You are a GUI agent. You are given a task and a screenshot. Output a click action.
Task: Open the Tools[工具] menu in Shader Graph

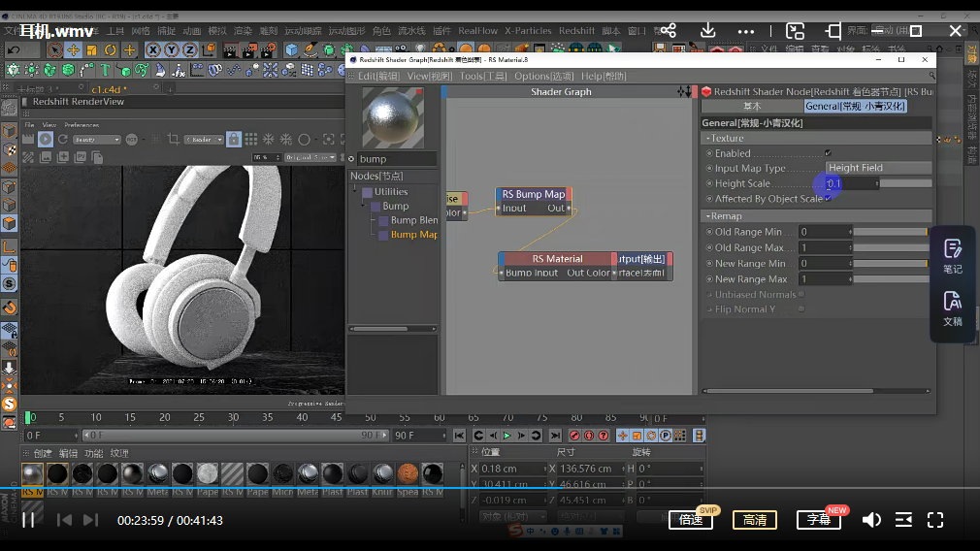(x=482, y=77)
